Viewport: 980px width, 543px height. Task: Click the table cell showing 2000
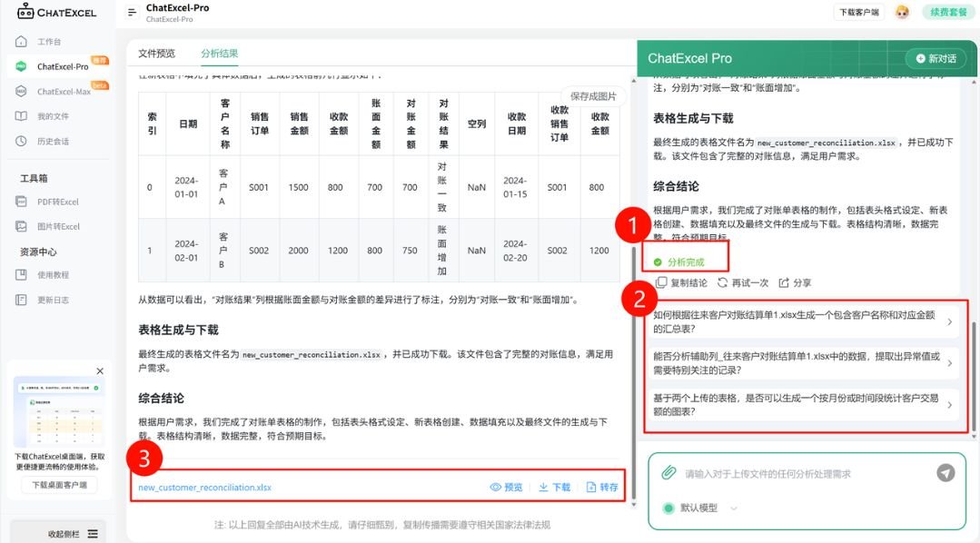tap(299, 251)
